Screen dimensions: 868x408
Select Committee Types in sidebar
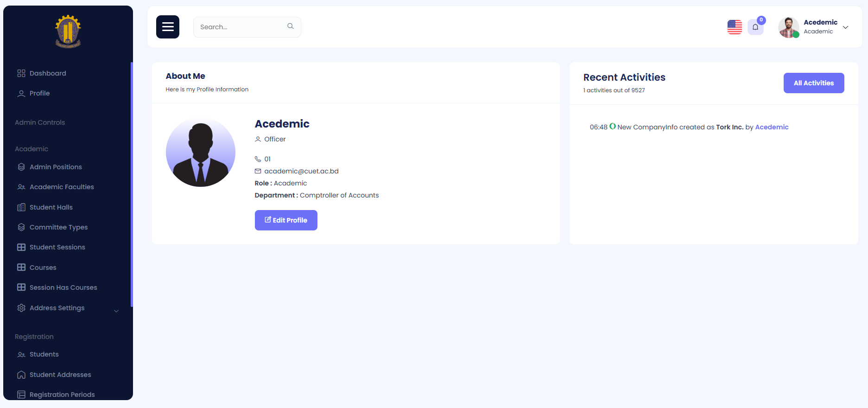click(58, 227)
